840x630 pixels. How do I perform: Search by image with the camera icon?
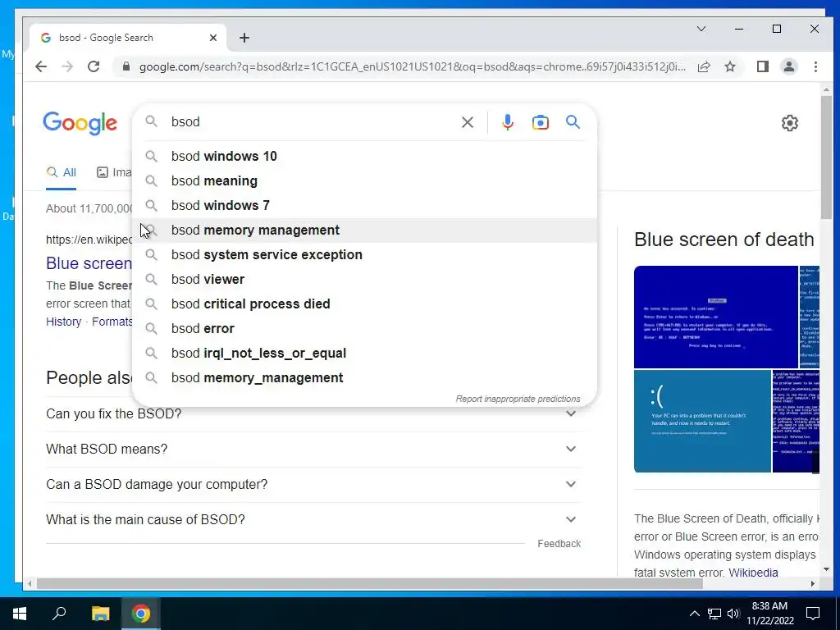coord(540,122)
